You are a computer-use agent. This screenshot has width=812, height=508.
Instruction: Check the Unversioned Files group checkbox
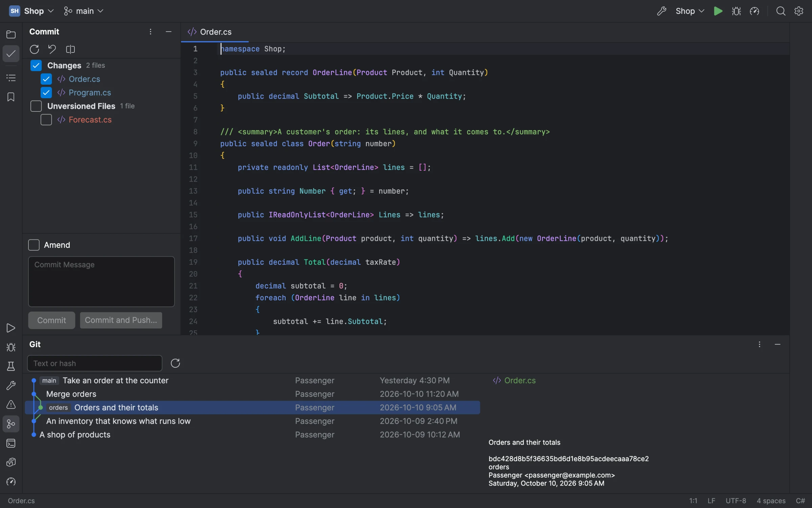[x=36, y=106]
